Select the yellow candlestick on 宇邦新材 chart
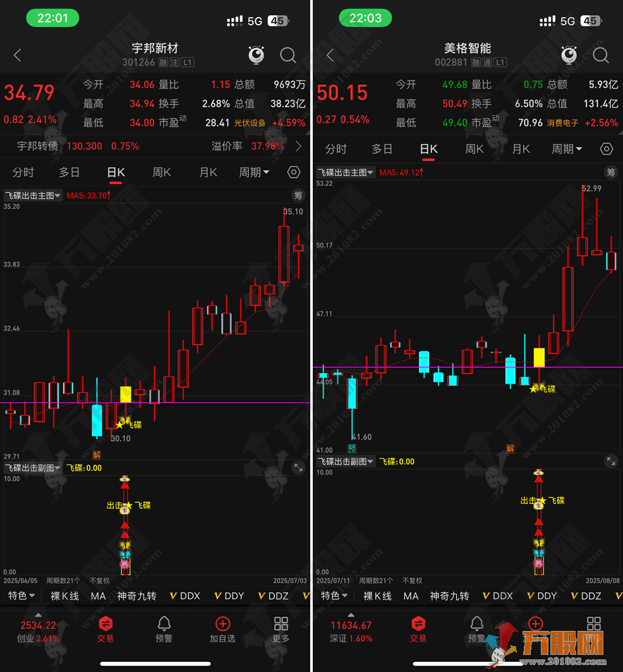Viewport: 623px width, 672px height. [x=126, y=394]
